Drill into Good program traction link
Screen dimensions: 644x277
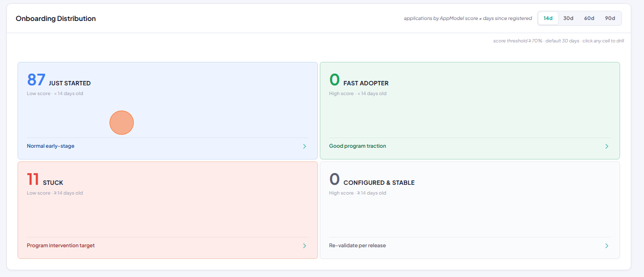pos(357,146)
